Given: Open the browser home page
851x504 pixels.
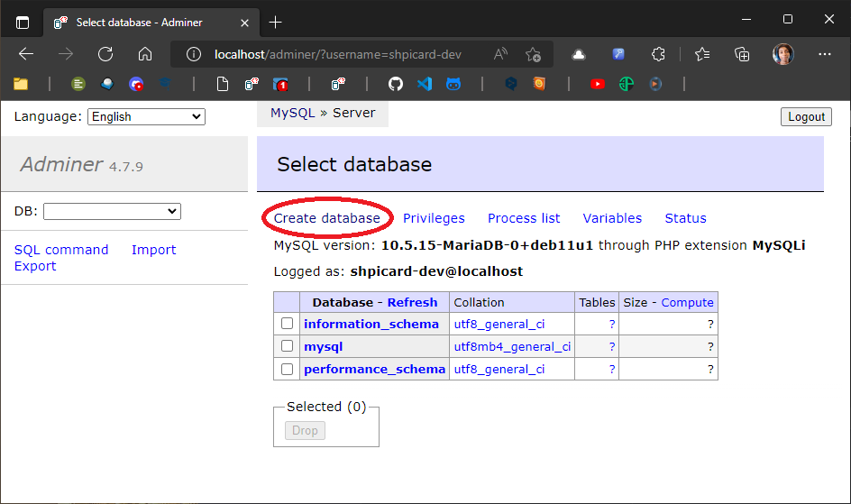Looking at the screenshot, I should [x=145, y=54].
